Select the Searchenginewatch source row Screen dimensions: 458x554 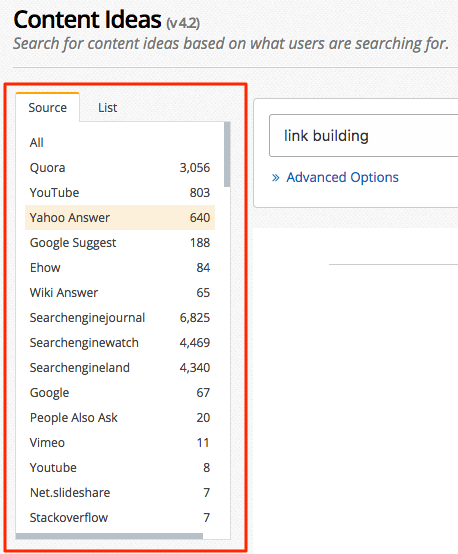tap(120, 343)
